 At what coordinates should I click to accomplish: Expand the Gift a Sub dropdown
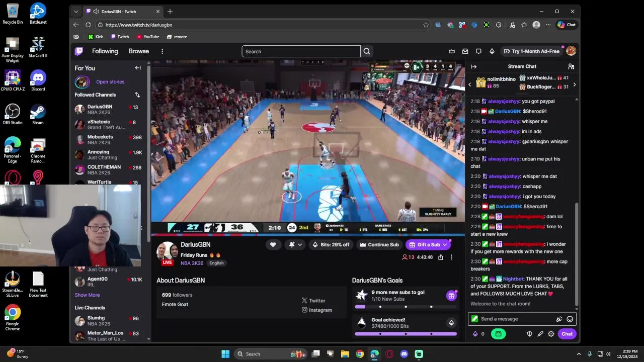(445, 245)
